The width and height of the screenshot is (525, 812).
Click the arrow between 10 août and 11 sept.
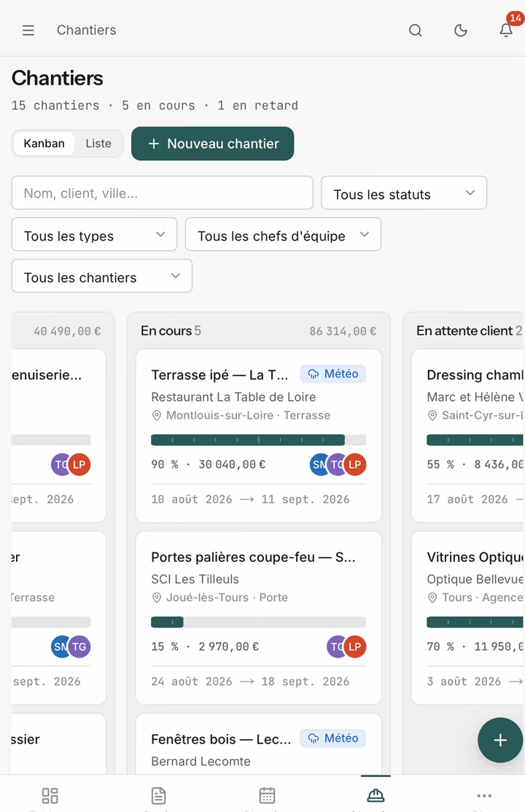pos(246,499)
